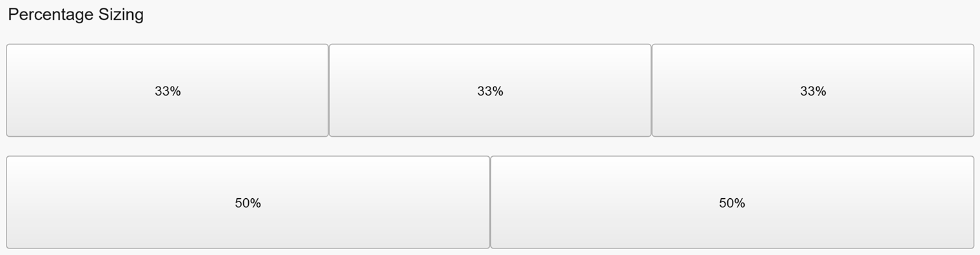Choose the 33% button below the heading
Image resolution: width=980 pixels, height=255 pixels.
tap(168, 90)
